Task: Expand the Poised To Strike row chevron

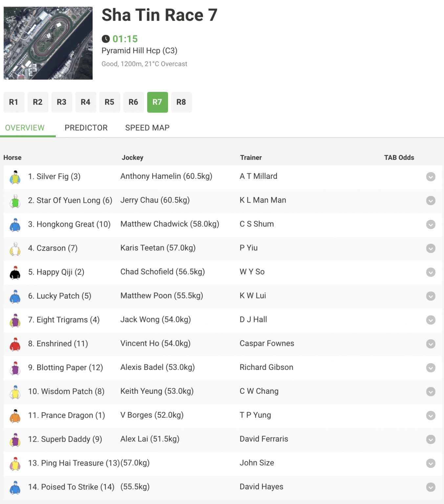Action: pyautogui.click(x=431, y=487)
